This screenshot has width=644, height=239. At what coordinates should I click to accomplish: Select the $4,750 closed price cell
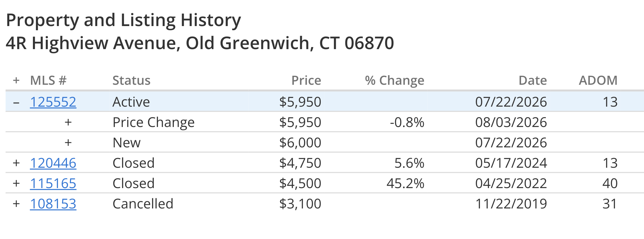tap(300, 163)
